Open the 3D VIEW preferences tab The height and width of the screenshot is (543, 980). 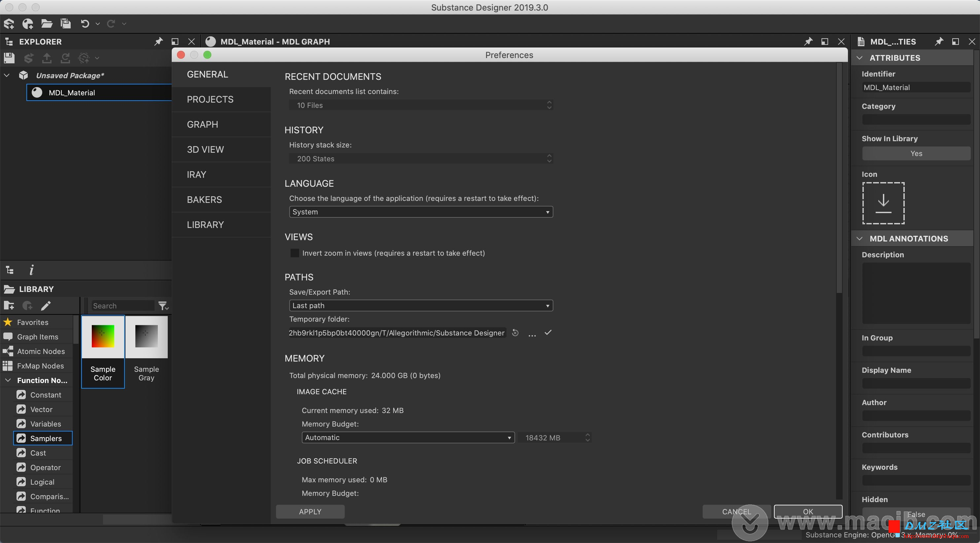pyautogui.click(x=221, y=150)
